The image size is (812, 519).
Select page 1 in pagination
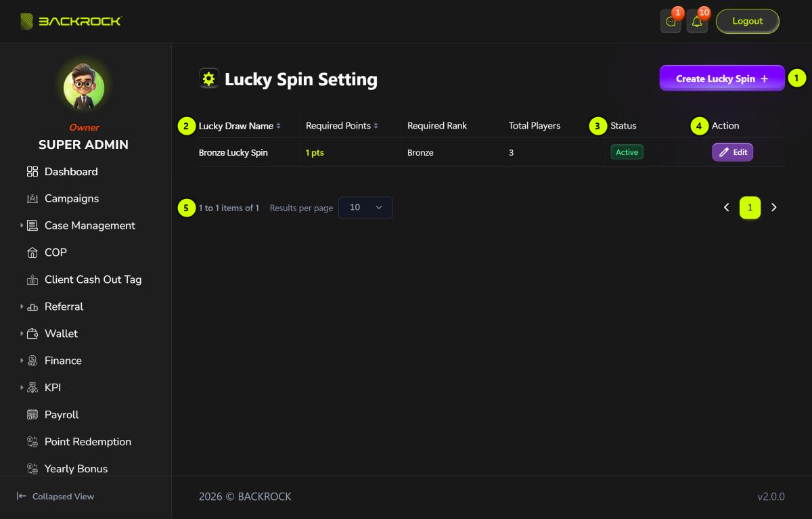[750, 208]
